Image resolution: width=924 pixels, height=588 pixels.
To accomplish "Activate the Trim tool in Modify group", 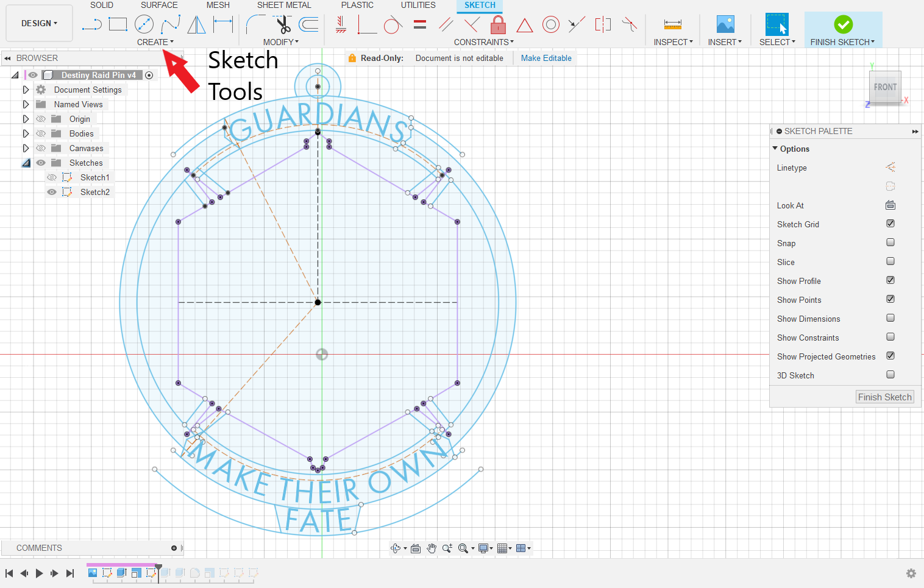I will (283, 24).
